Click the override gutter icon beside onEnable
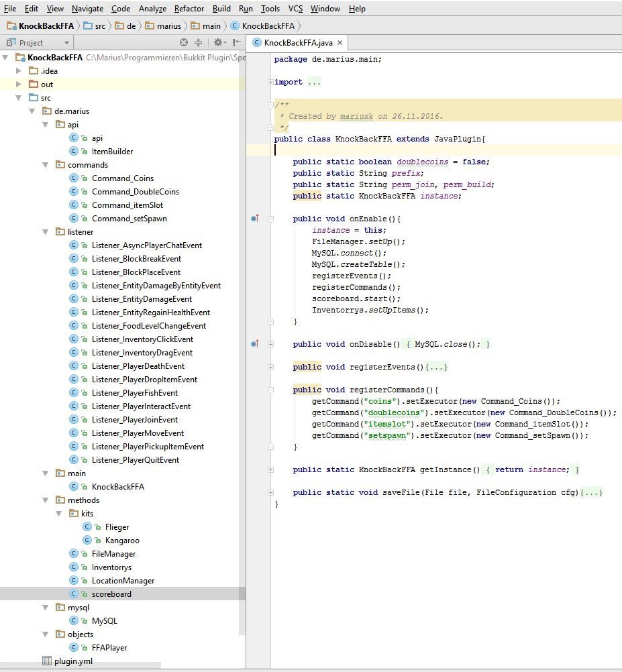 [254, 219]
